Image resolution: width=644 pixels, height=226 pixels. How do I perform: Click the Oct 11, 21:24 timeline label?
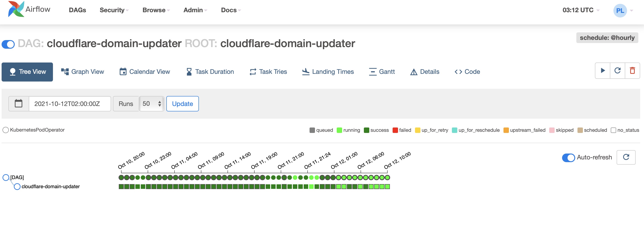coord(318,161)
